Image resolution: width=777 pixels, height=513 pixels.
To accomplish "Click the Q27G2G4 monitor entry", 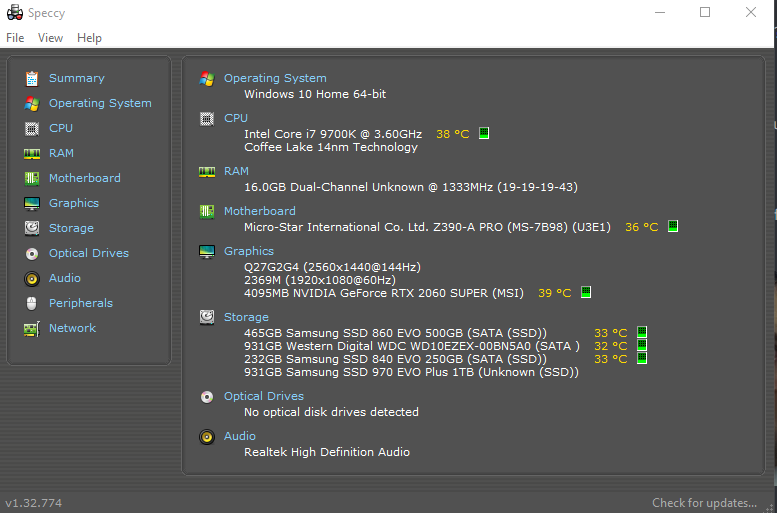I will (x=332, y=267).
